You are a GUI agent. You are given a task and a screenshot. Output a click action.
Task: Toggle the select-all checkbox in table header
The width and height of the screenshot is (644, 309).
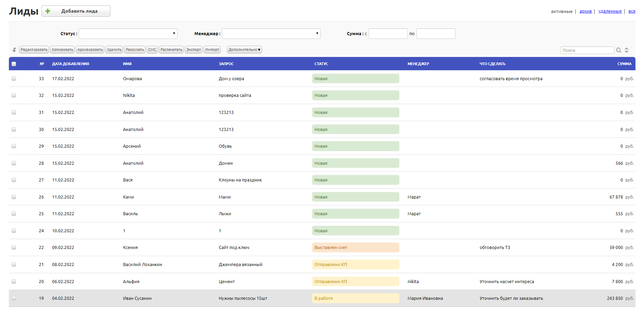[x=14, y=64]
